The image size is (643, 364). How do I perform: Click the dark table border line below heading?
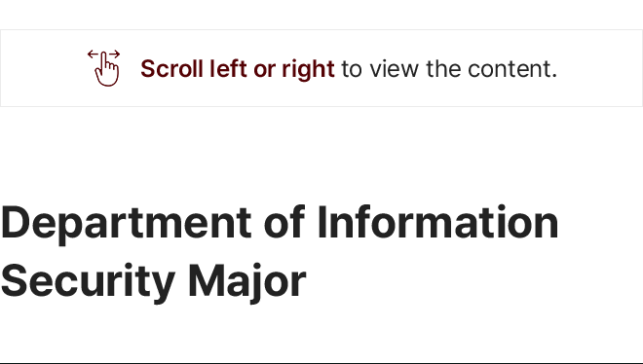(x=321, y=363)
